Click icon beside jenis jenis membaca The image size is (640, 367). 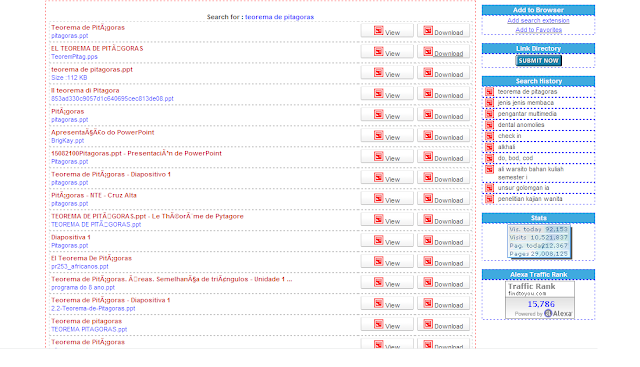(489, 103)
